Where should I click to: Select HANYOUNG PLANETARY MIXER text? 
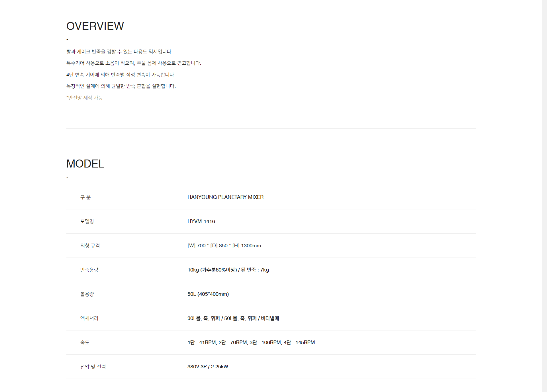click(225, 197)
